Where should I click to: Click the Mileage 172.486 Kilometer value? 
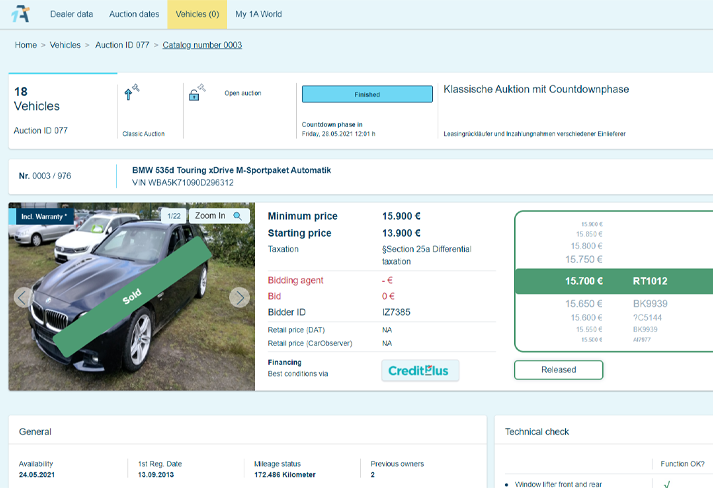point(285,474)
